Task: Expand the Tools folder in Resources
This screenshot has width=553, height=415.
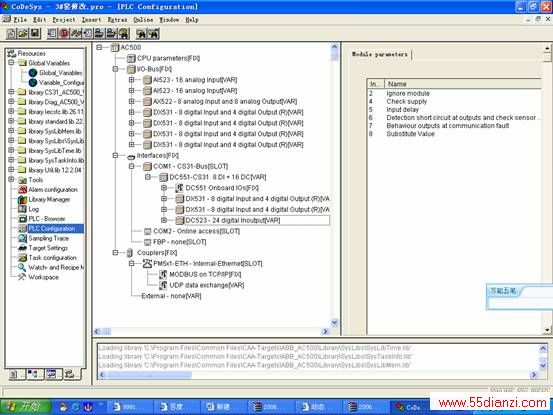Action: click(11, 179)
